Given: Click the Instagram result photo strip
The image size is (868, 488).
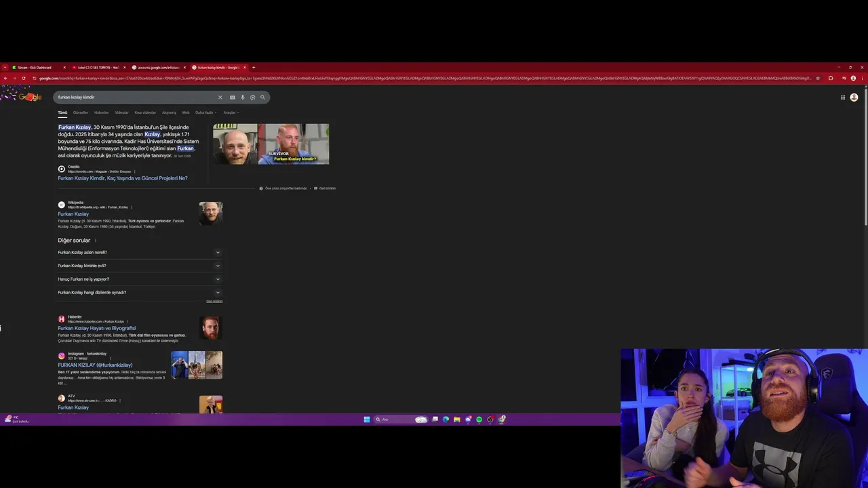Looking at the screenshot, I should pyautogui.click(x=197, y=365).
